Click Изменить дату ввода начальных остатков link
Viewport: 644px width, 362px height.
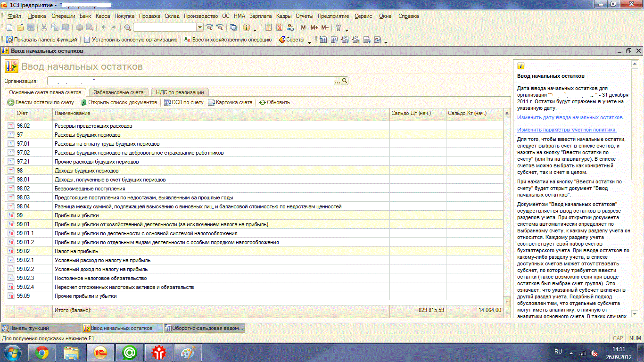[570, 117]
